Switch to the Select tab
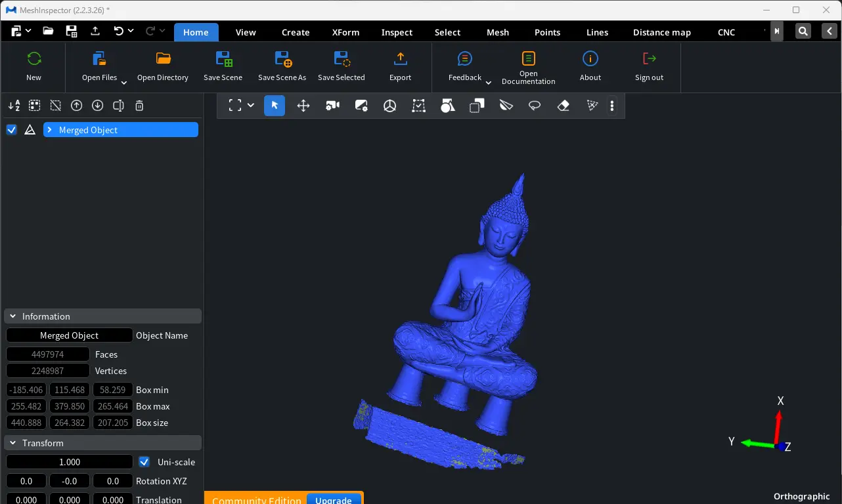 coord(447,32)
